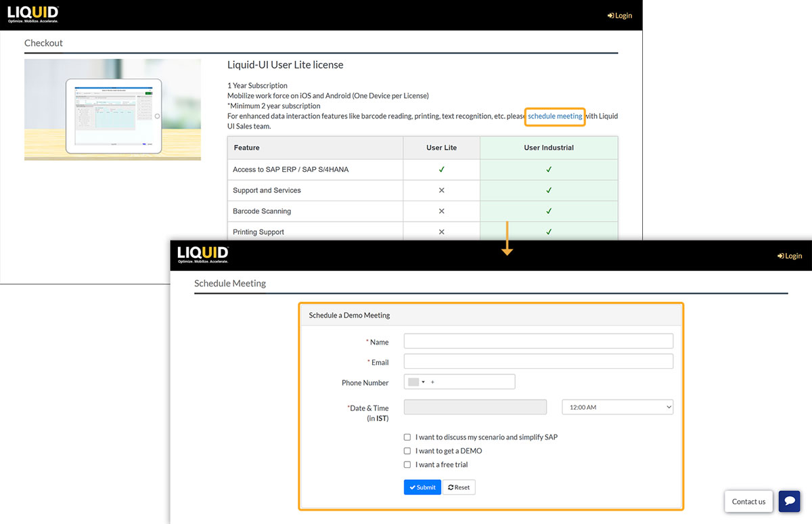The image size is (812, 524).
Task: Click the 'Checkout' page title
Action: coord(43,43)
